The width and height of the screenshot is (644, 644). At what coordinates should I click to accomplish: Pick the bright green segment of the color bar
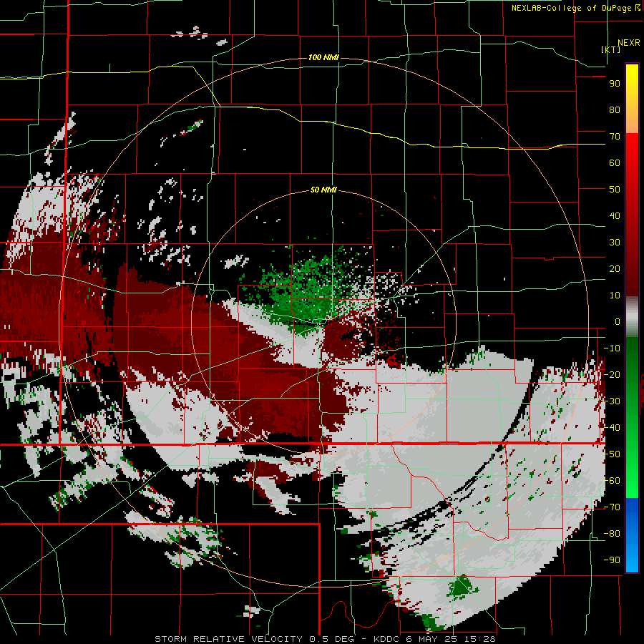(x=632, y=472)
